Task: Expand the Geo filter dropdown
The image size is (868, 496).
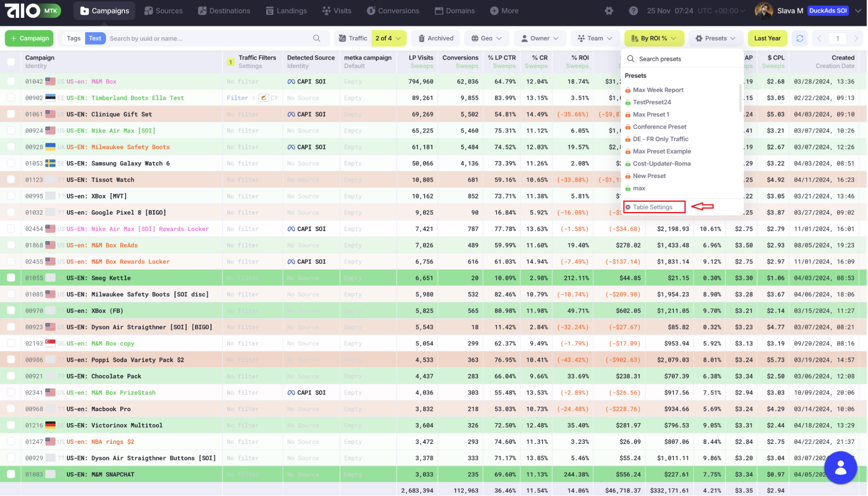Action: click(x=486, y=38)
